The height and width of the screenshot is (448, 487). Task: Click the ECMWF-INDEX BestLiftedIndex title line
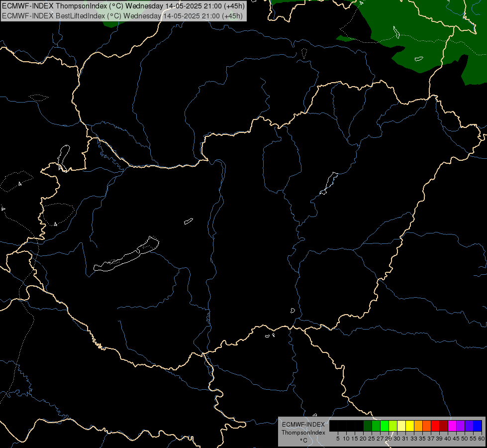[x=122, y=16]
